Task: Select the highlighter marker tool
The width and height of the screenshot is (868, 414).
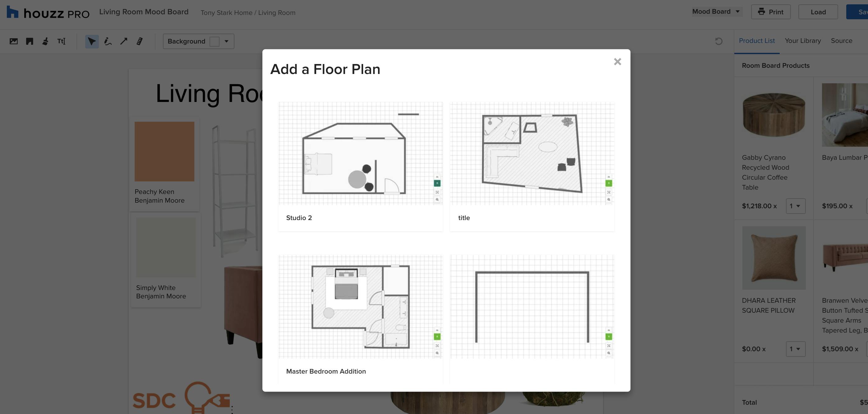Action: 140,41
